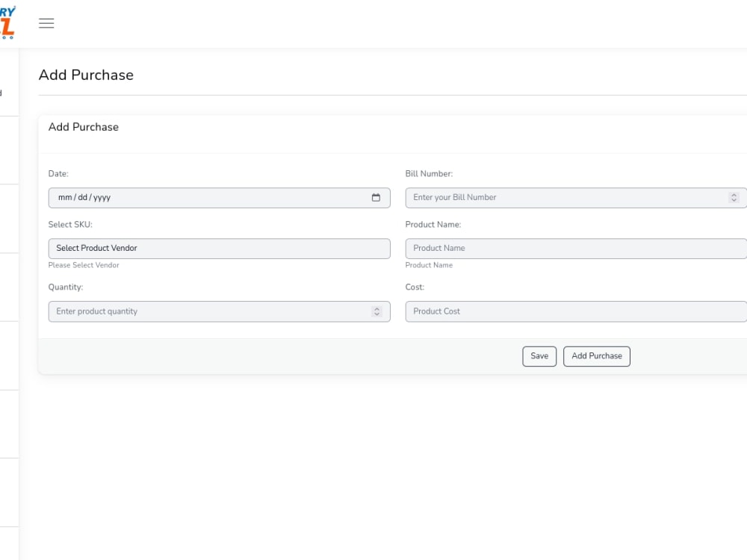Adjust Quantity spinner arrows
This screenshot has height=560, width=747.
376,311
